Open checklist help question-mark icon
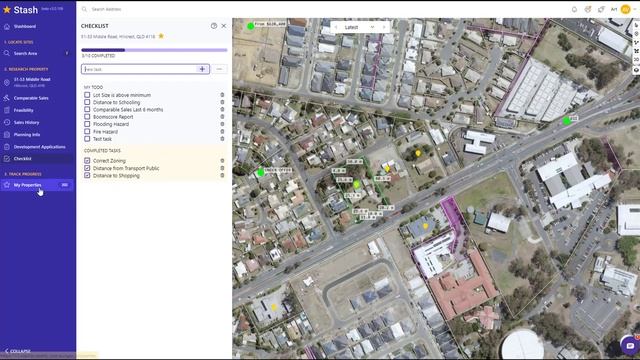The image size is (640, 360). pos(214,26)
